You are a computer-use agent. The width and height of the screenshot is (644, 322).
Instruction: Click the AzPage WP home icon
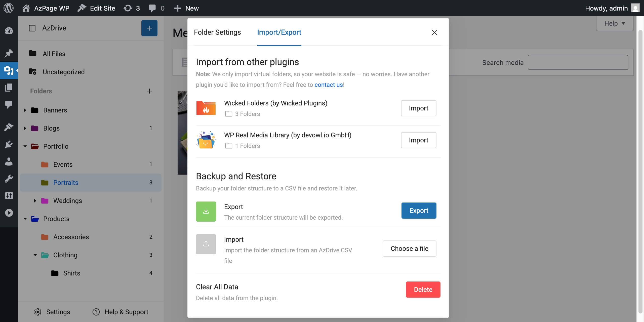coord(26,8)
